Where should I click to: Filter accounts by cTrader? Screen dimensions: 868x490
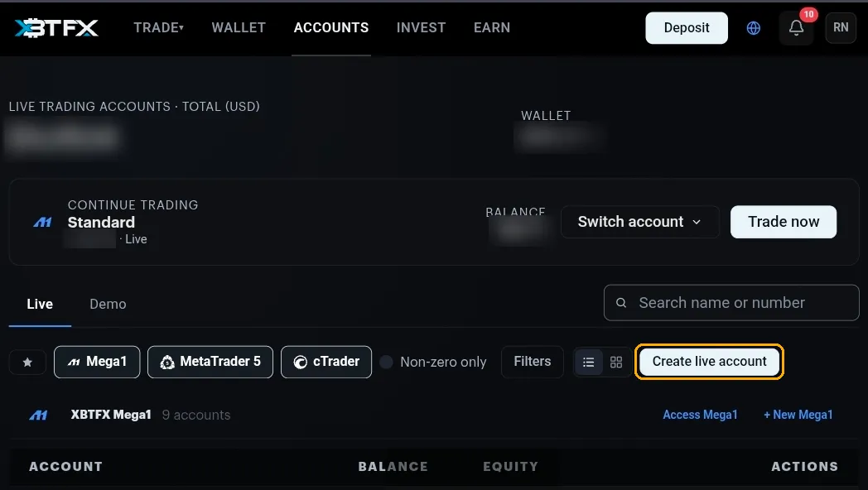(x=326, y=362)
